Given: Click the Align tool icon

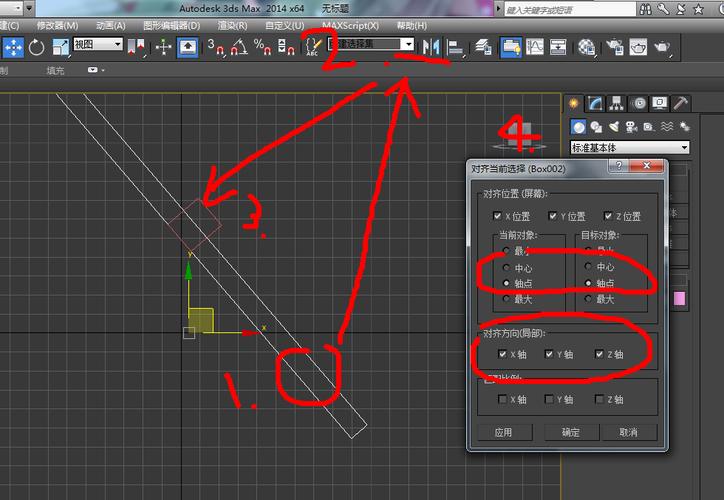Looking at the screenshot, I should point(456,46).
